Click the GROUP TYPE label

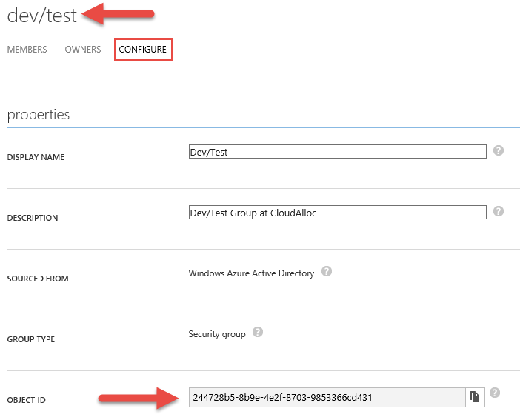(x=31, y=340)
